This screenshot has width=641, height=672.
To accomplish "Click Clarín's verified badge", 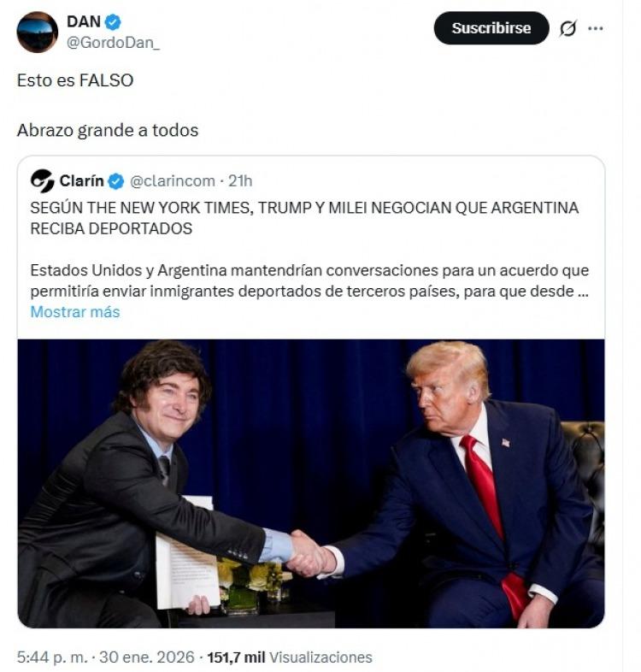I will point(115,181).
